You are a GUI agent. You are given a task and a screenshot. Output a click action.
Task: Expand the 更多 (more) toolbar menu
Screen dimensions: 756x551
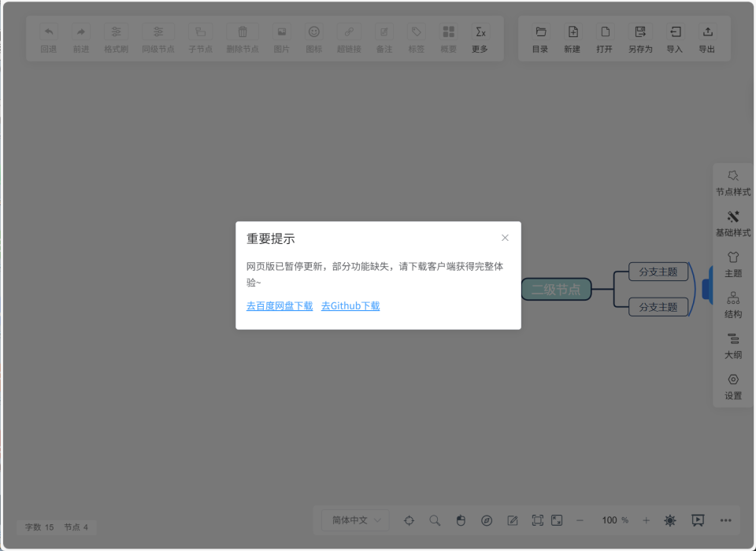point(480,38)
